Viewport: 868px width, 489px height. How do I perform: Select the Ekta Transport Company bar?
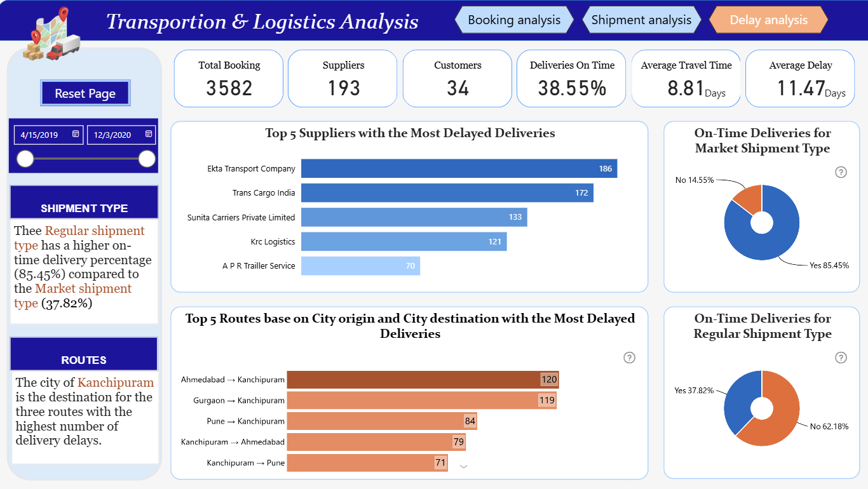(x=459, y=169)
